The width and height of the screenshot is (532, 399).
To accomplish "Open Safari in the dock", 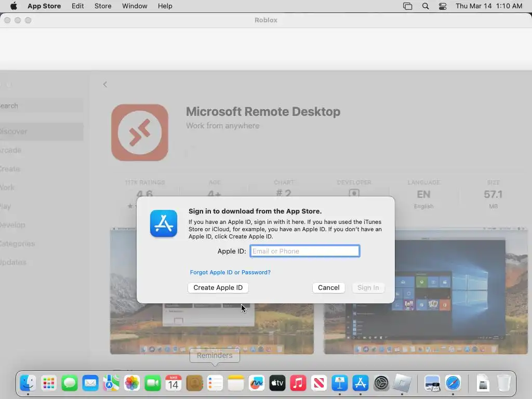I will (453, 383).
